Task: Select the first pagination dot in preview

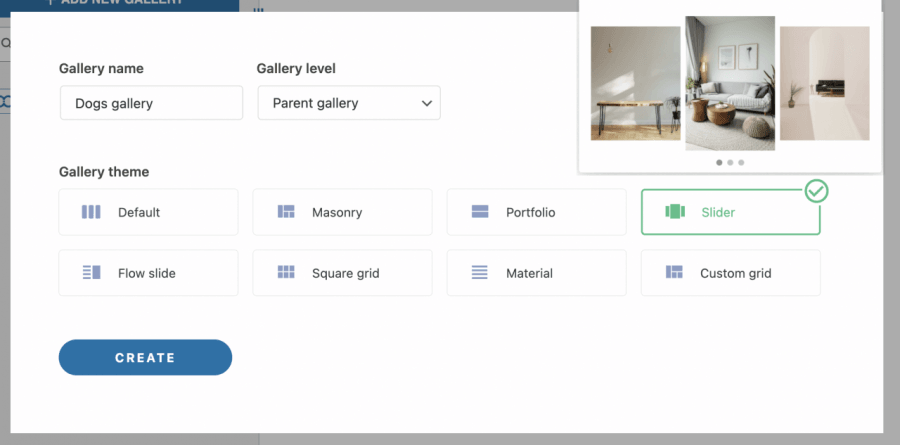Action: 719,162
